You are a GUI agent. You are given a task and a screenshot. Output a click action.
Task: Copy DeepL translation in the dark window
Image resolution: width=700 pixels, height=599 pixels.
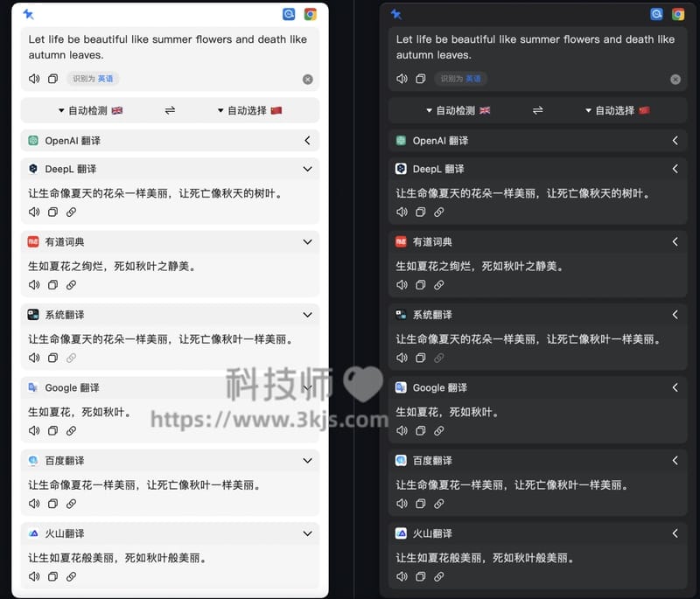click(x=421, y=212)
